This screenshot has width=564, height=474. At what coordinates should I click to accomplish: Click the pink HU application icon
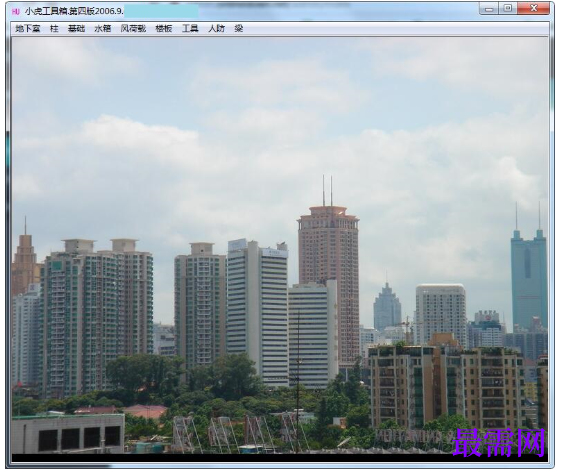(15, 12)
